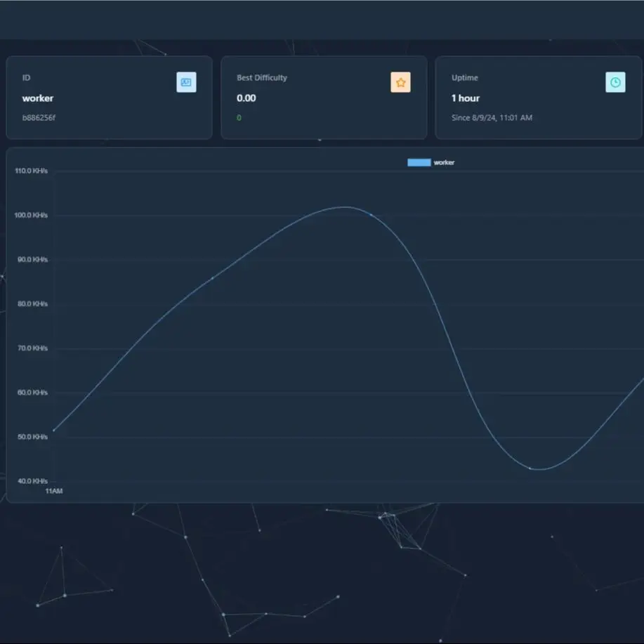Click the 80.0 KH/s axis label
The image size is (644, 644).
click(x=32, y=304)
